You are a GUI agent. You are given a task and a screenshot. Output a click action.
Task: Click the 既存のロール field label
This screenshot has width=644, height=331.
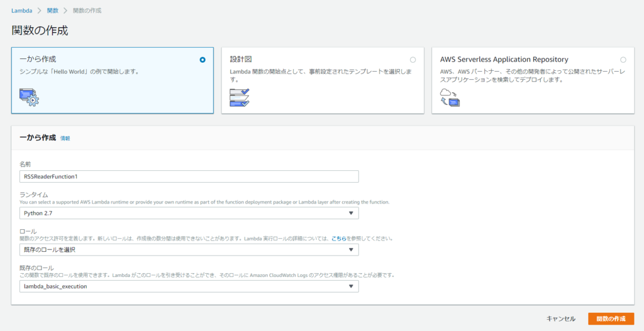pos(36,268)
